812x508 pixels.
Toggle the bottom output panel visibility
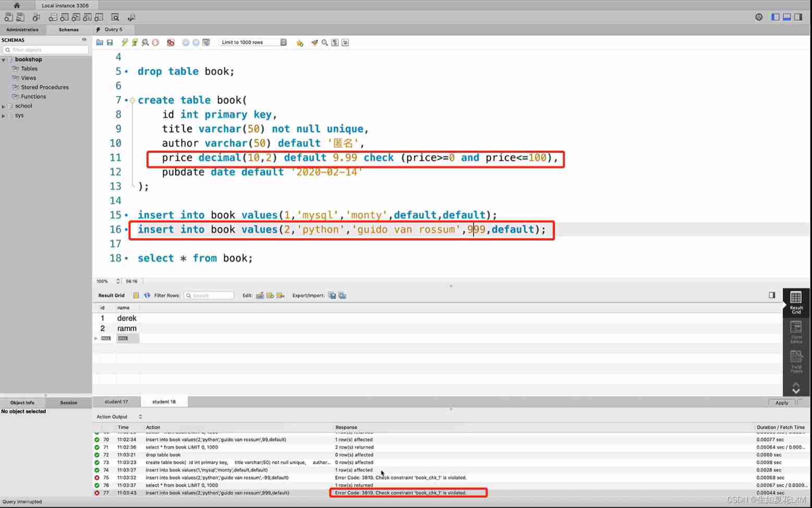tap(787, 17)
